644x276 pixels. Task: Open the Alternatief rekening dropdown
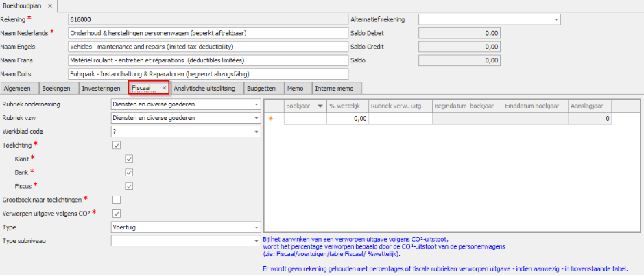pyautogui.click(x=556, y=20)
